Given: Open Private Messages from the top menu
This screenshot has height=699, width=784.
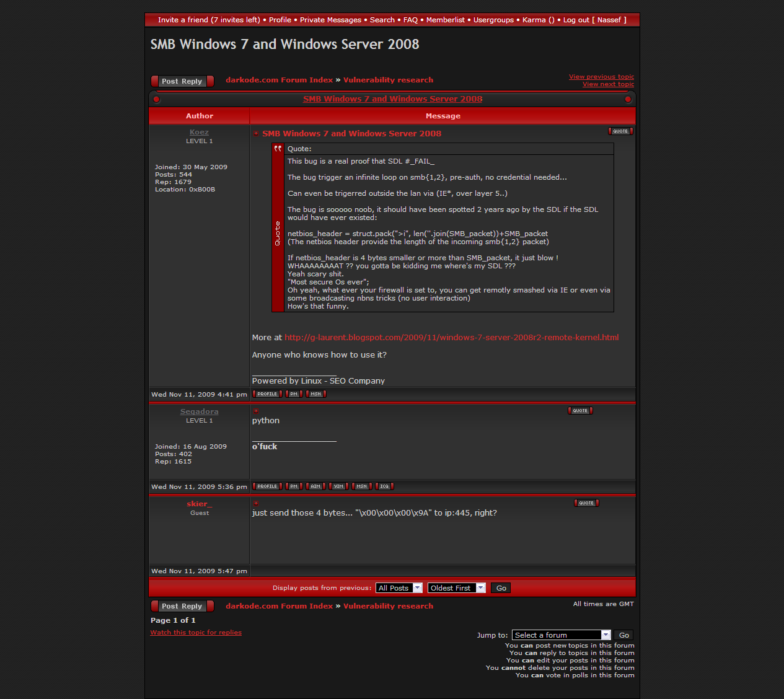Looking at the screenshot, I should coord(330,20).
